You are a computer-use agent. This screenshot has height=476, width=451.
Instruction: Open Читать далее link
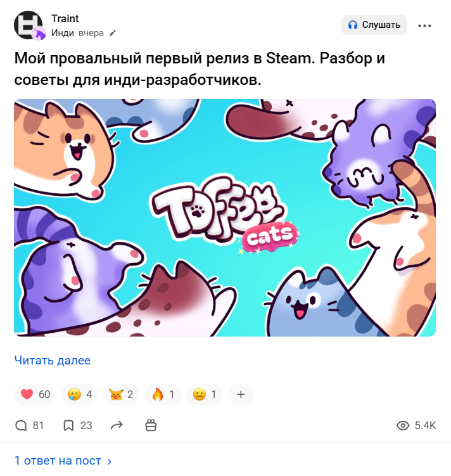[x=53, y=361]
